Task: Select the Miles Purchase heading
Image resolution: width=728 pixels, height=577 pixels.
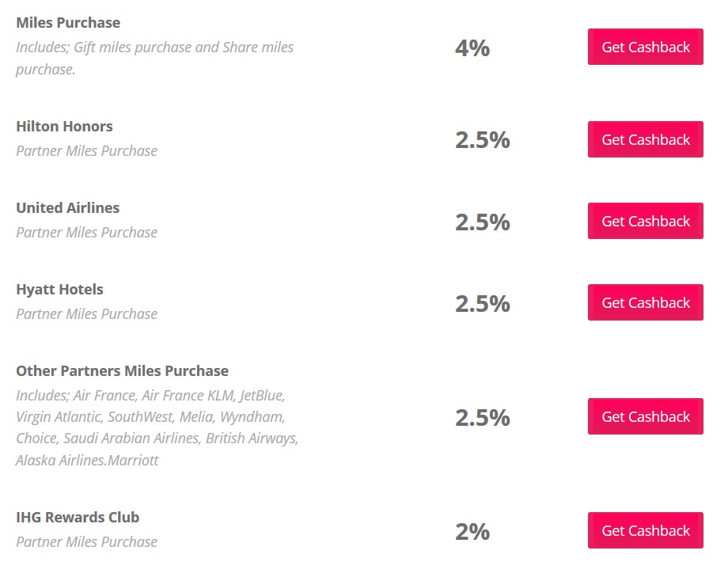Action: tap(68, 22)
